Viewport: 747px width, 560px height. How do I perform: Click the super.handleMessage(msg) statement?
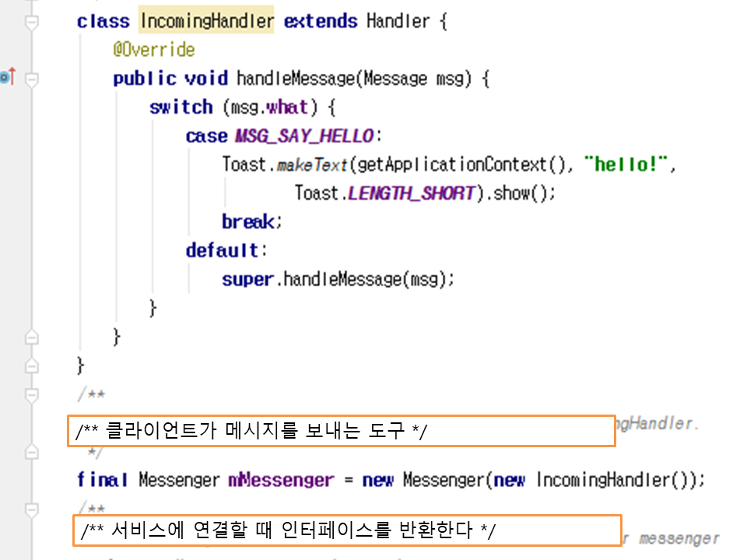[337, 278]
